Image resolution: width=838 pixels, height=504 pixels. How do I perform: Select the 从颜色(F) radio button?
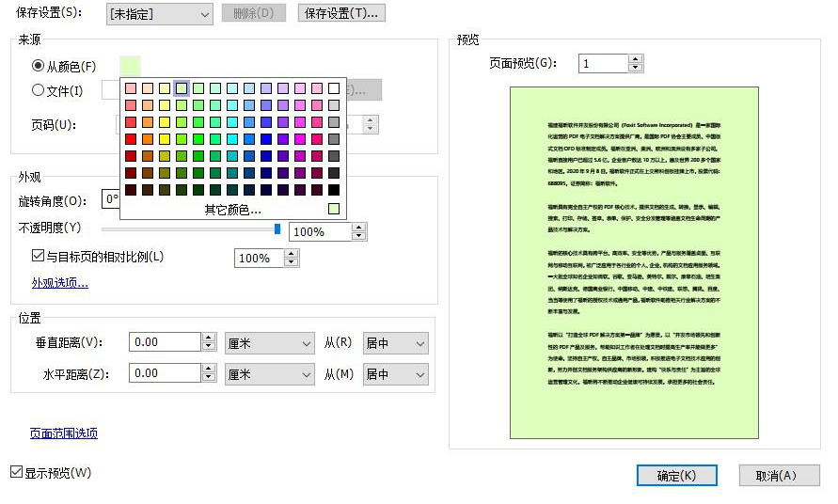pyautogui.click(x=39, y=67)
